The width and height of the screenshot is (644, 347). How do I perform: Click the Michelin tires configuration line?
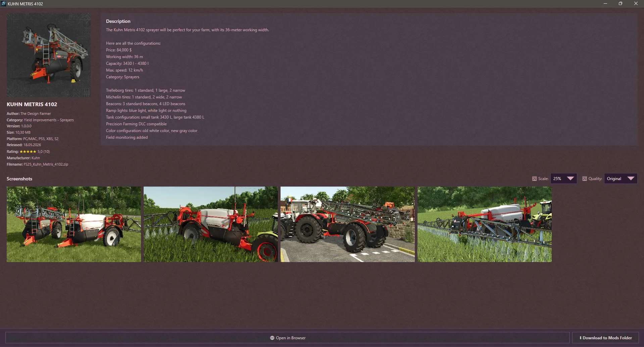coord(144,97)
